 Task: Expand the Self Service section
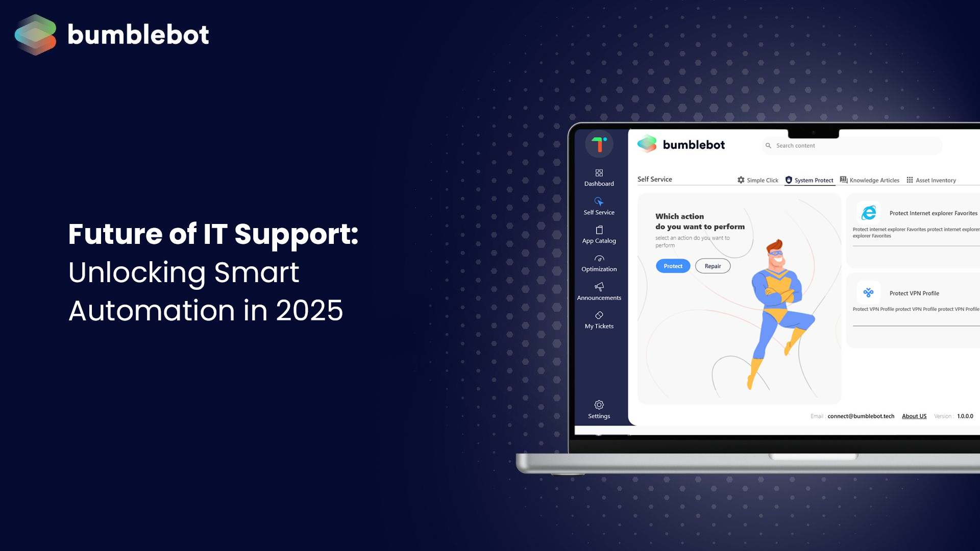(598, 206)
